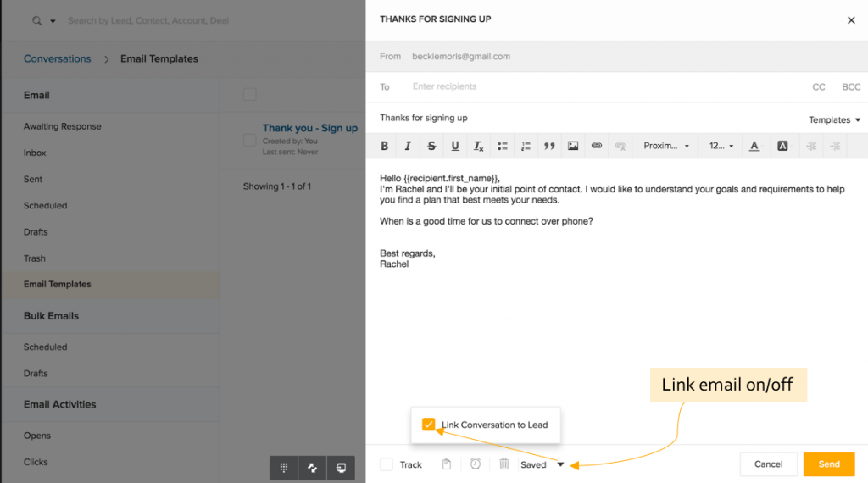Toggle bold formatting in the editor toolbar
Image resolution: width=868 pixels, height=483 pixels.
point(384,146)
